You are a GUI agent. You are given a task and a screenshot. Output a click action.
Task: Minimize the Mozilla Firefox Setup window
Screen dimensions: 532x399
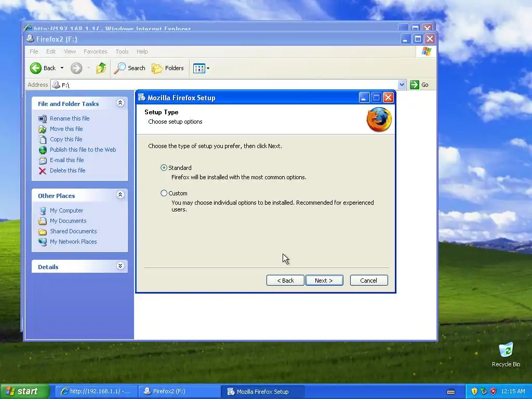(x=364, y=98)
